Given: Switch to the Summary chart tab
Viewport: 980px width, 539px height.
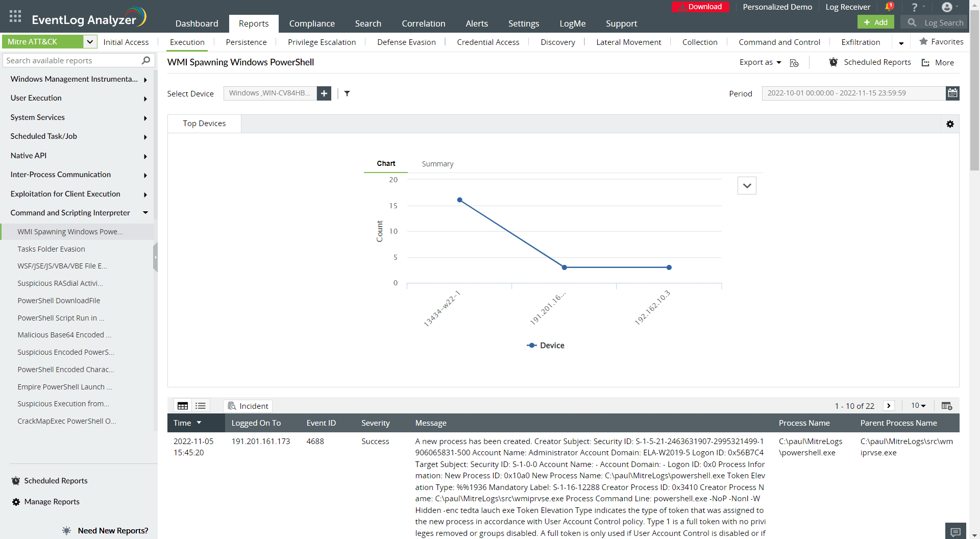Looking at the screenshot, I should (x=437, y=164).
